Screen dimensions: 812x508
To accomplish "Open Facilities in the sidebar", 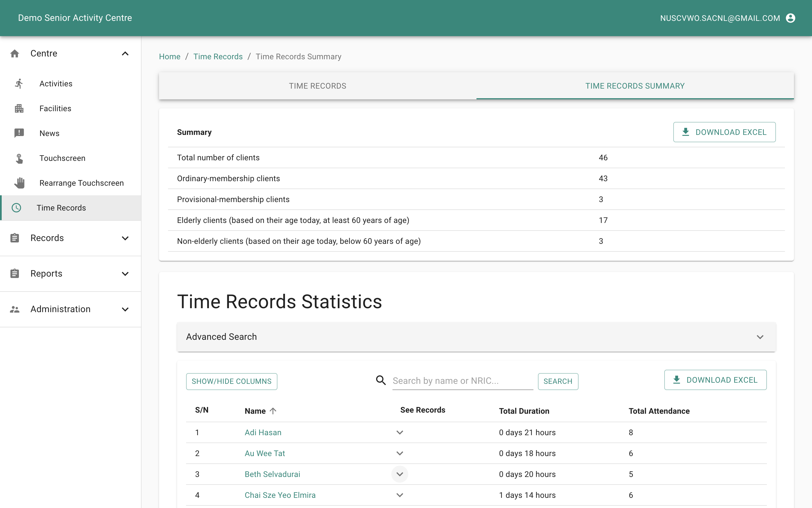I will click(x=70, y=109).
